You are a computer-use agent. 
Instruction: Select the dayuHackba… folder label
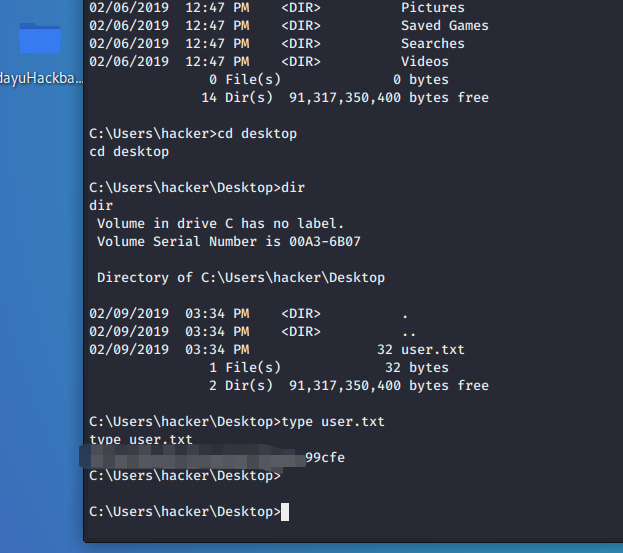click(41, 78)
